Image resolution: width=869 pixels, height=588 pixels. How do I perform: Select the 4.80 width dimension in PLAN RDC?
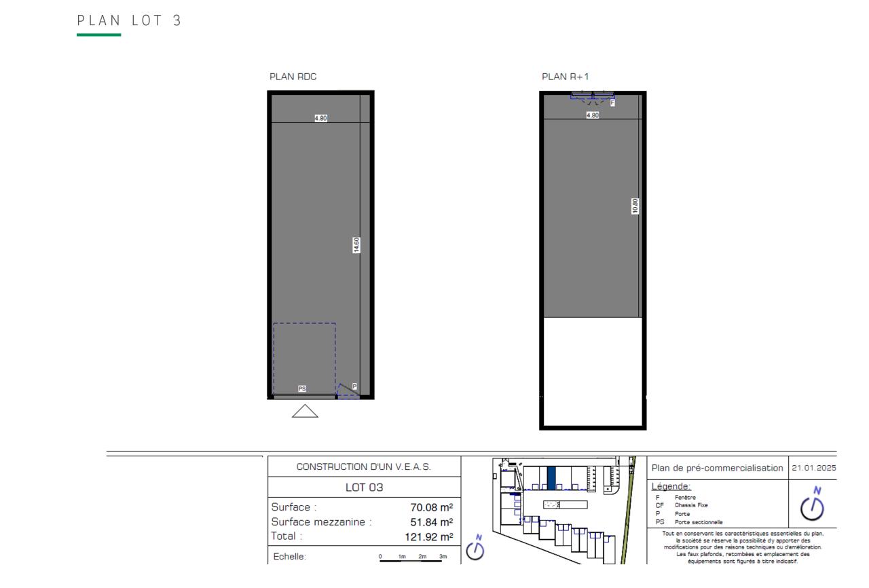coord(320,118)
